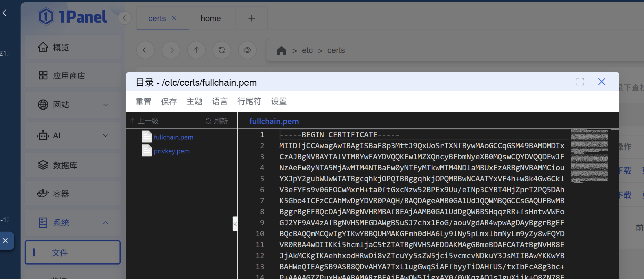The width and height of the screenshot is (644, 279).
Task: Click 保存 to save the file
Action: [169, 102]
